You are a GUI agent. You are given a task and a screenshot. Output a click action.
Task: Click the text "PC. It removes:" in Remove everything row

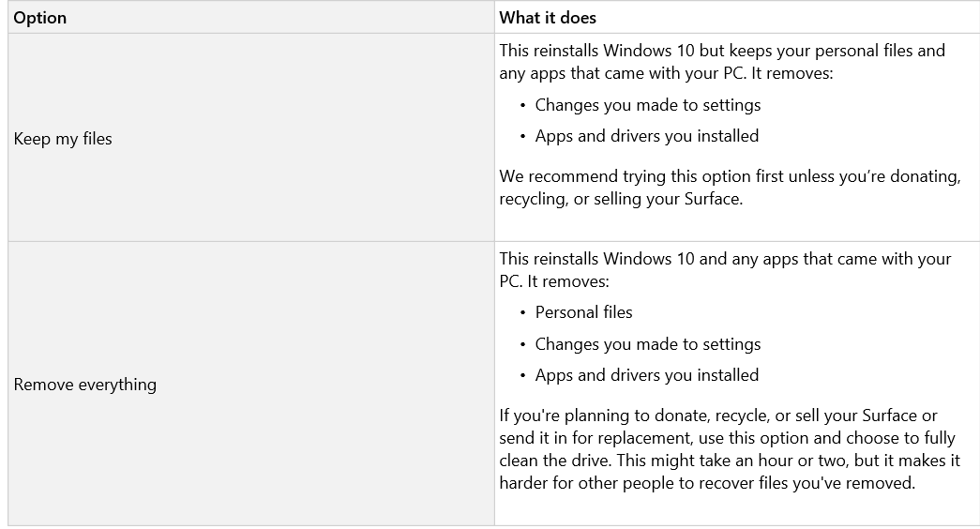(553, 281)
